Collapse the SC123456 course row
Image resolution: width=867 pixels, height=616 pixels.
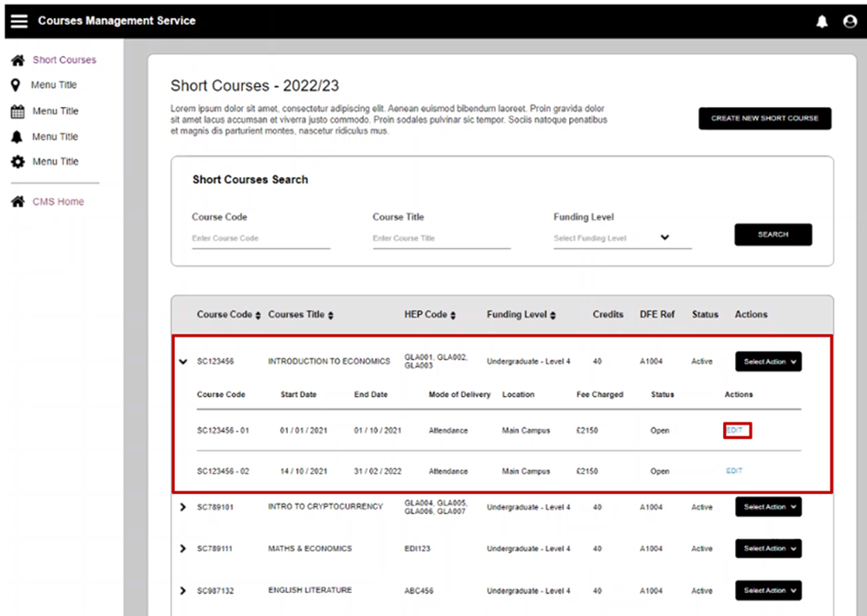tap(182, 362)
